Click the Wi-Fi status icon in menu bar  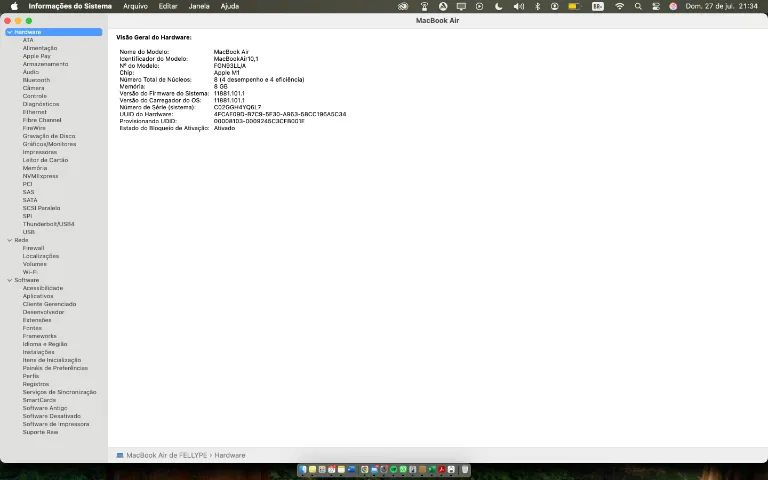pyautogui.click(x=619, y=6)
